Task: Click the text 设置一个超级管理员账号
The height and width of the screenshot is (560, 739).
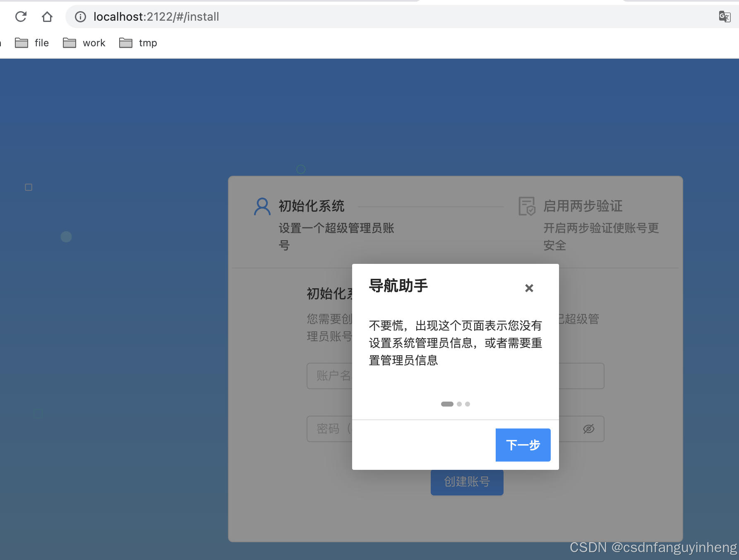Action: [x=336, y=237]
